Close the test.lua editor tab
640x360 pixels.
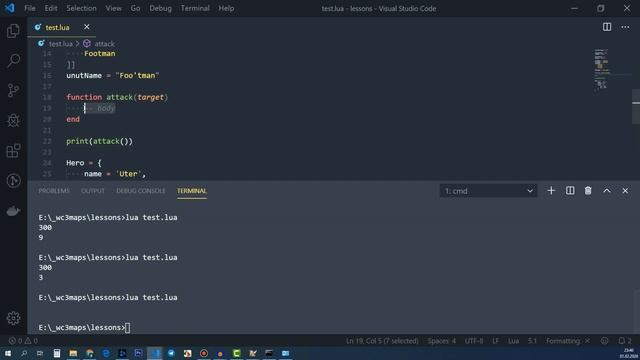(87, 27)
